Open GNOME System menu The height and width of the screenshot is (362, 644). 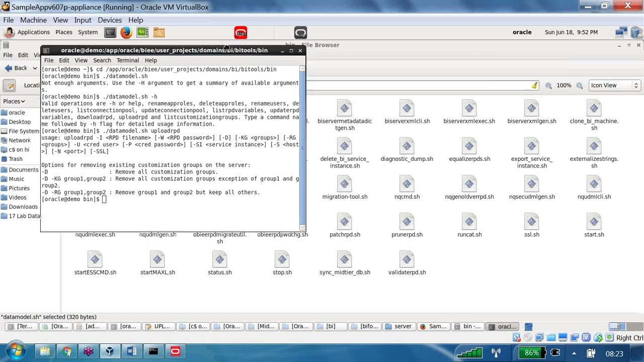tap(88, 32)
